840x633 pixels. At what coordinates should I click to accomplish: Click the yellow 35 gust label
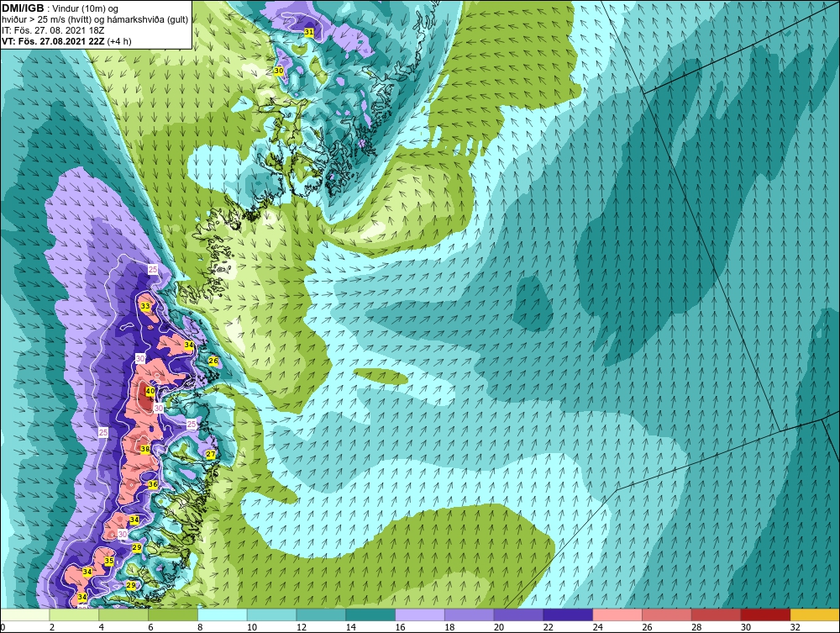109,561
